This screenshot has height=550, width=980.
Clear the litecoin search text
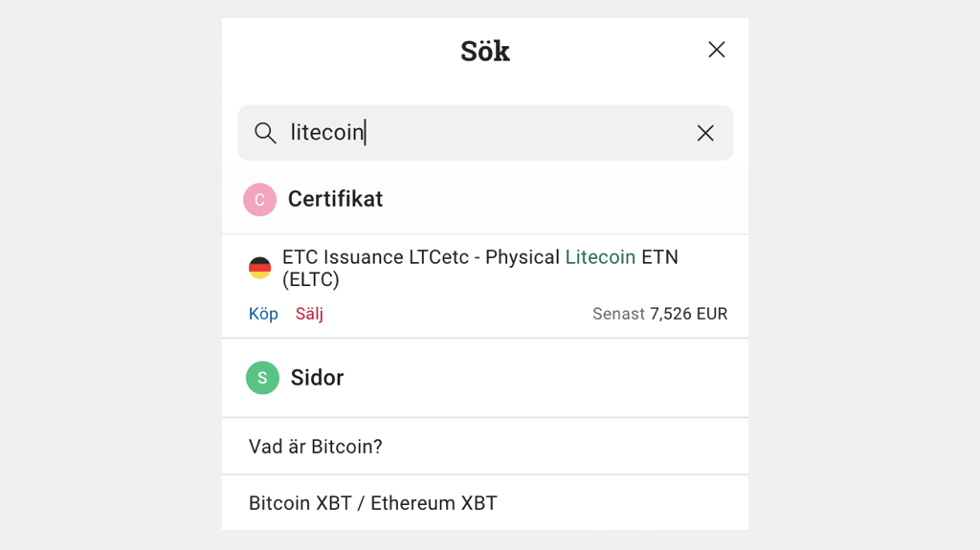coord(705,133)
